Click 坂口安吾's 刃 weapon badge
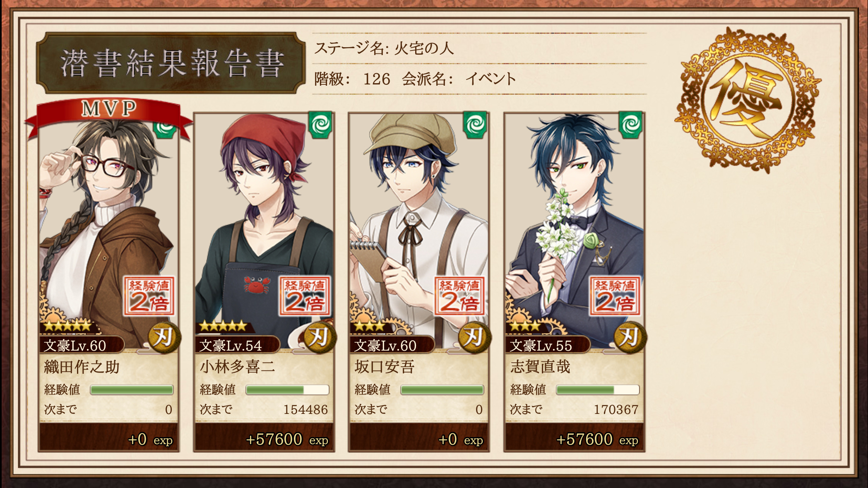Screen dimensions: 868x488 [x=475, y=337]
